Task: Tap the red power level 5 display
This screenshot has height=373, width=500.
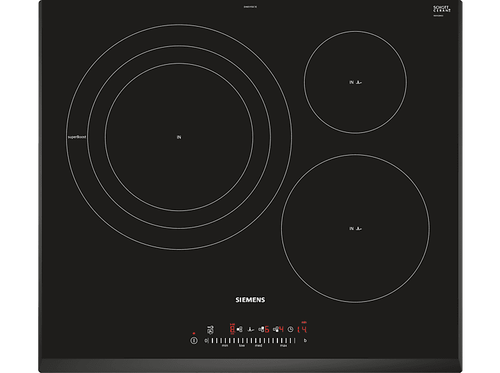Action: (x=267, y=329)
